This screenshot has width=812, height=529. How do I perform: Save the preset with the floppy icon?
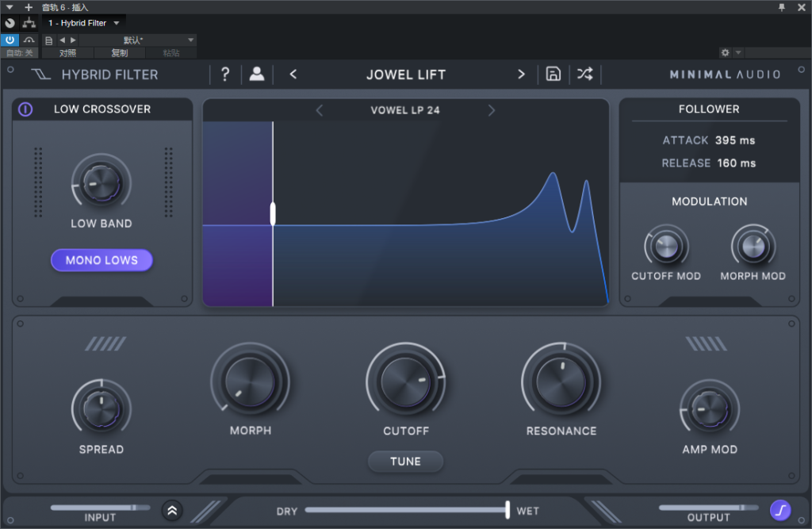point(553,74)
